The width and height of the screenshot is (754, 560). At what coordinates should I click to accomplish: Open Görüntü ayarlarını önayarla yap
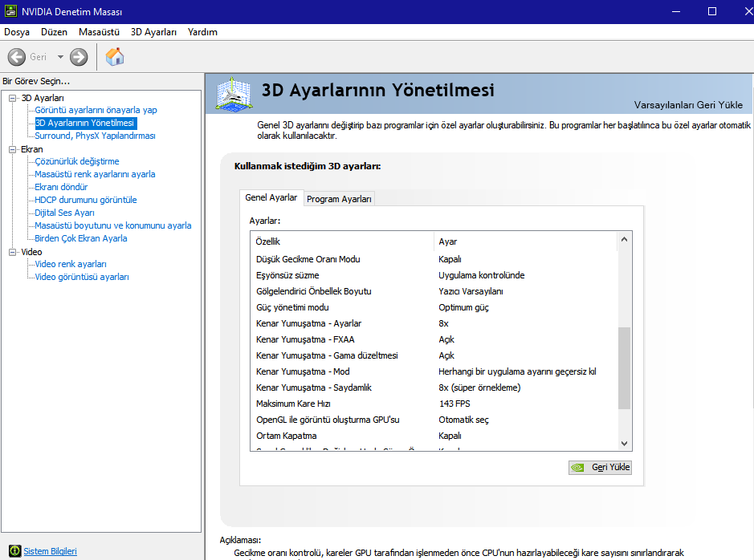point(96,110)
